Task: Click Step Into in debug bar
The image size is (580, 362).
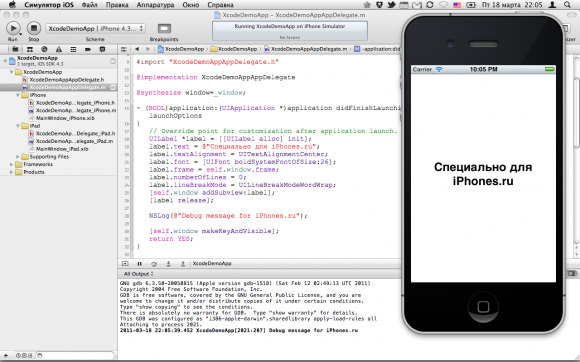Action: point(168,264)
